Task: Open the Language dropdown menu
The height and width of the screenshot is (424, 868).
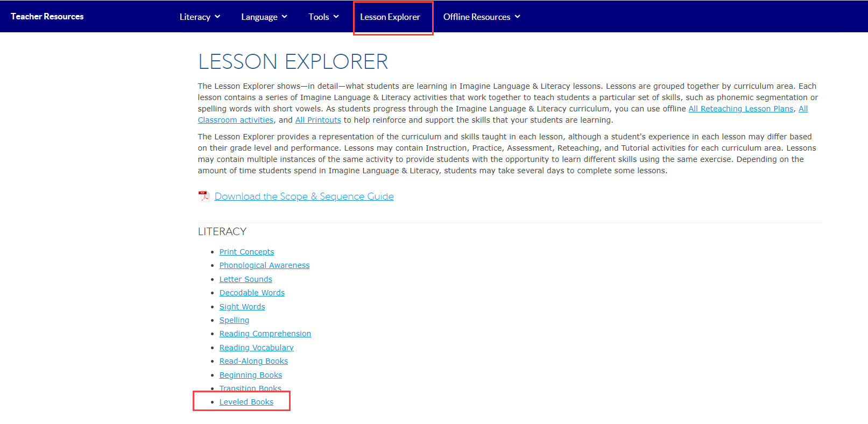Action: pos(264,17)
